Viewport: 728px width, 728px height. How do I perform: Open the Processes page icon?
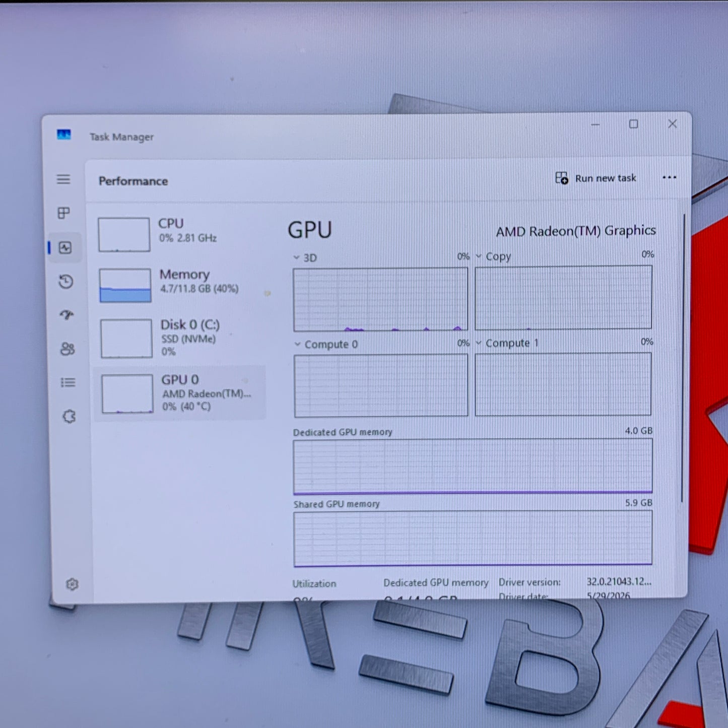coord(64,213)
